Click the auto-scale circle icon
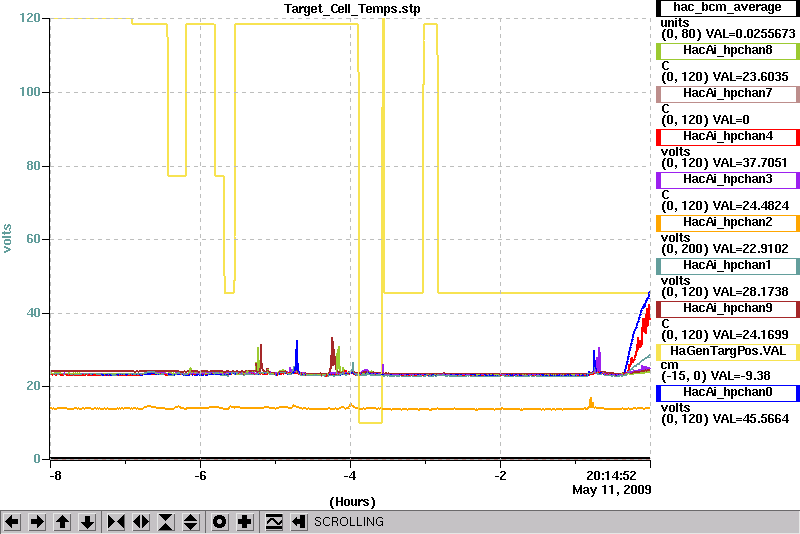 click(220, 522)
